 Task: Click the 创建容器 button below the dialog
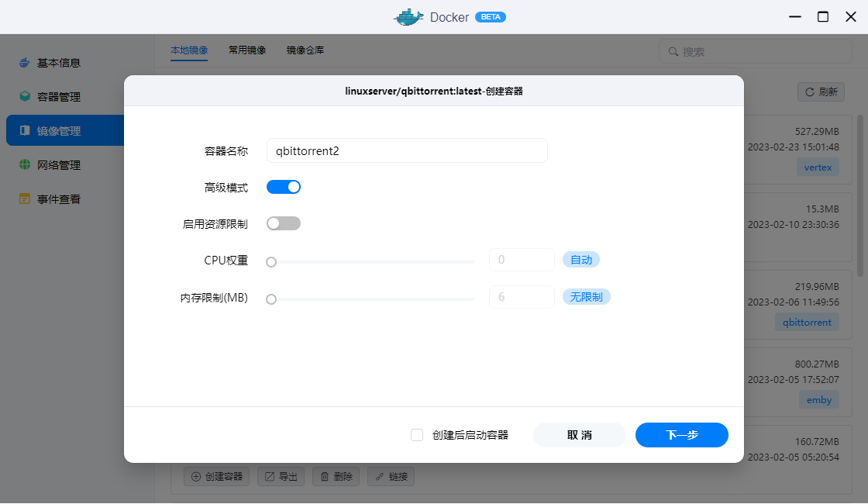tap(217, 476)
